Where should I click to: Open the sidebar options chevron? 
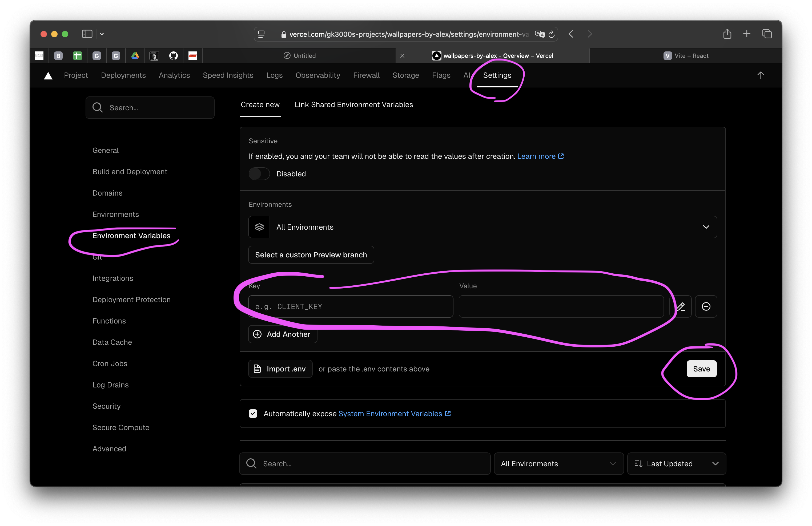102,34
